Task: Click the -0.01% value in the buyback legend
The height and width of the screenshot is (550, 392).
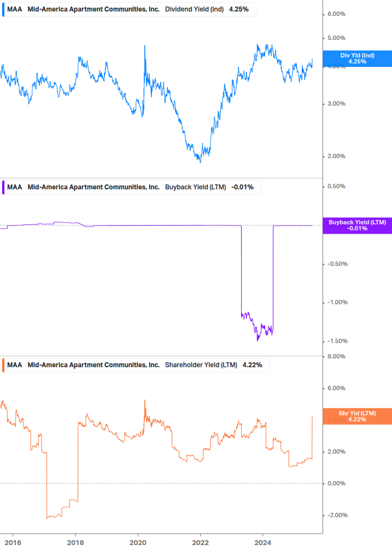Action: (x=242, y=187)
